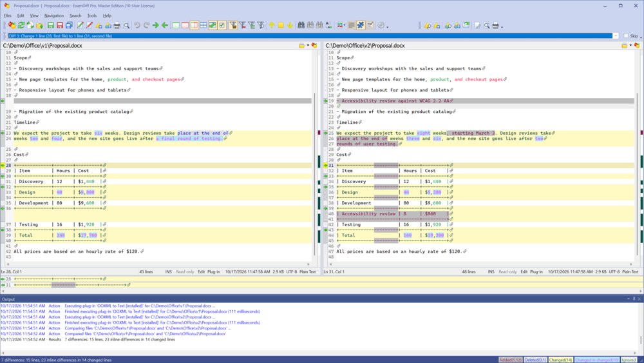
Task: Click the Output log vertical scrollbar thumb
Action: (641, 340)
